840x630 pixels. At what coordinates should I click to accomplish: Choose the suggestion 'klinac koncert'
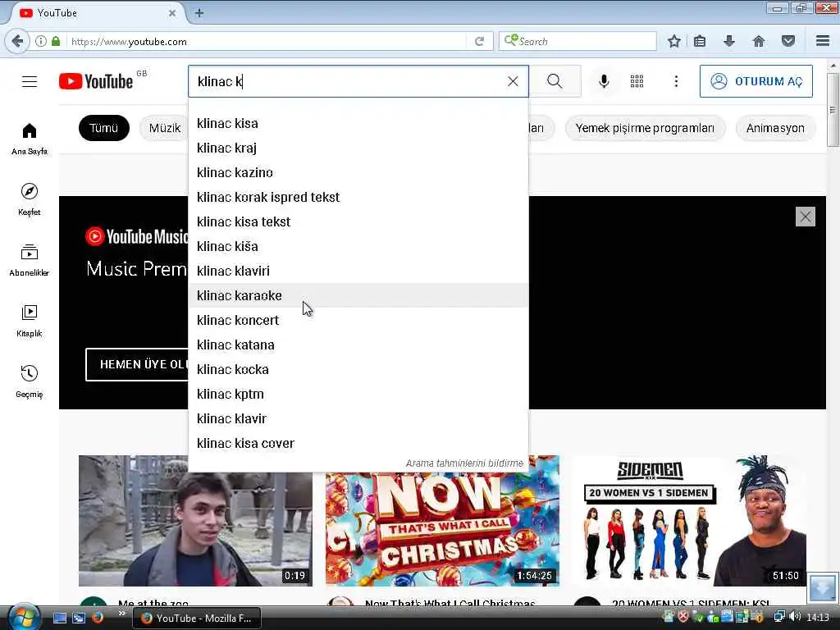point(358,321)
